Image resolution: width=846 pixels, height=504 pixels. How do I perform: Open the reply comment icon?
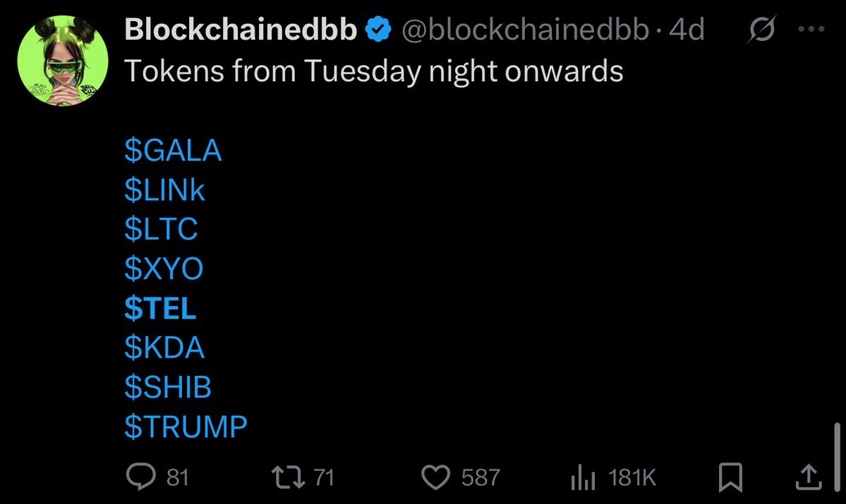coord(141,477)
